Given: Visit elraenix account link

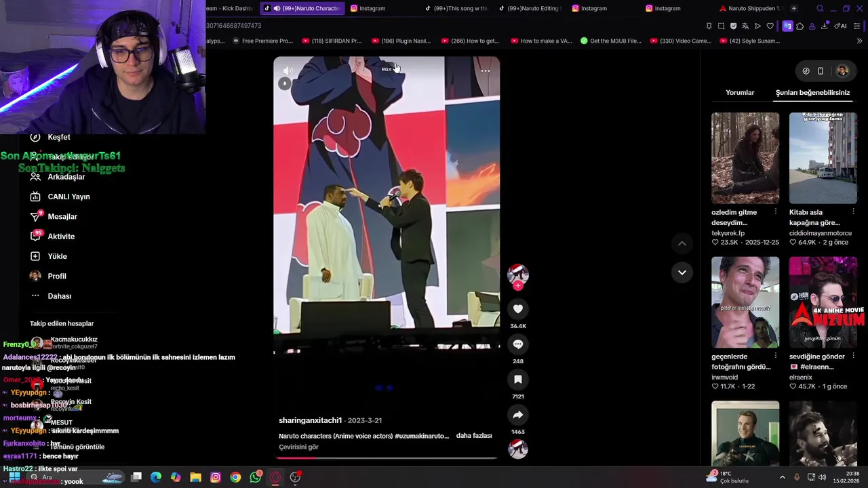Looking at the screenshot, I should click(x=800, y=377).
